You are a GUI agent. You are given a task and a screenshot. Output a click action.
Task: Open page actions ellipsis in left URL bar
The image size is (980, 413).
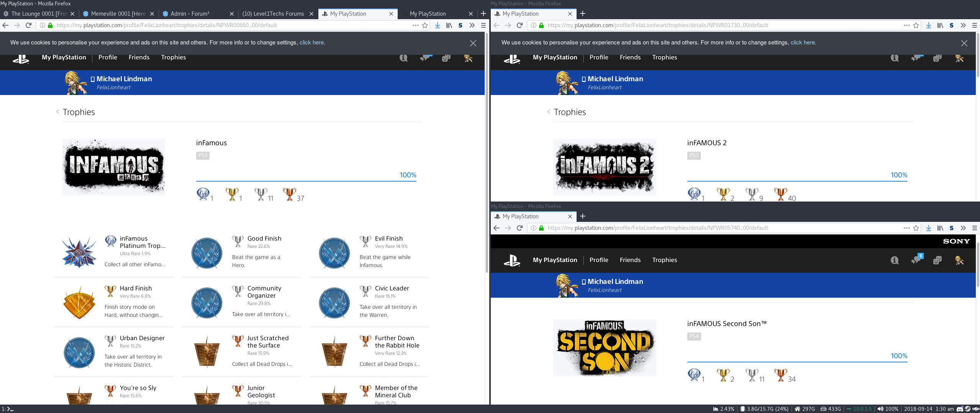(x=415, y=25)
